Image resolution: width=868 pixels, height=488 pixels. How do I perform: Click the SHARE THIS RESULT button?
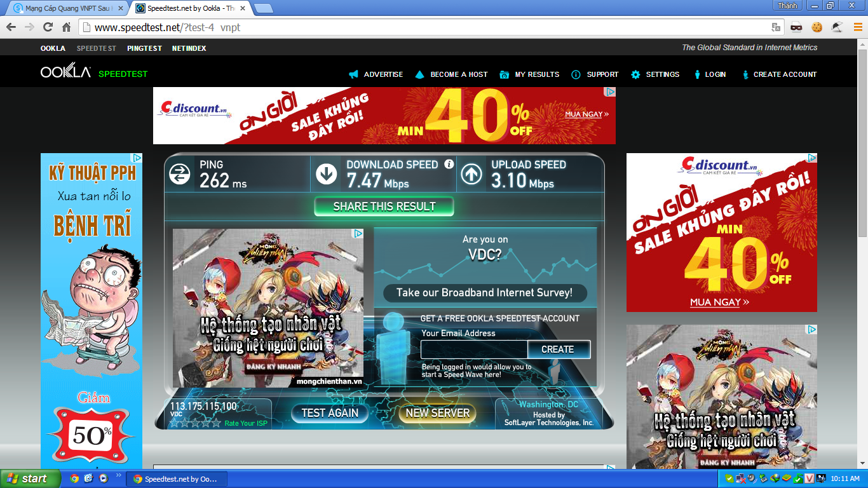point(384,207)
